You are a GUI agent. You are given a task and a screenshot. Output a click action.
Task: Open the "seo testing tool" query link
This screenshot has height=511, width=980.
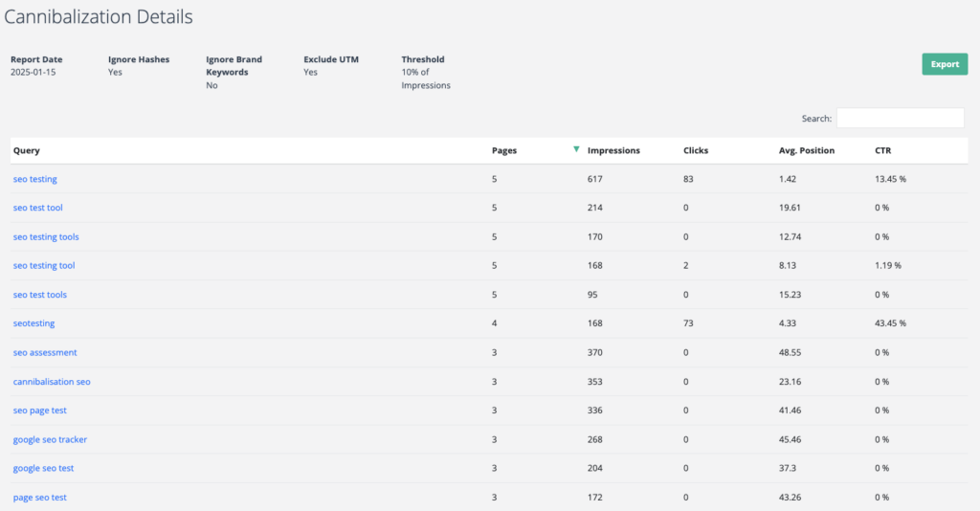(44, 265)
